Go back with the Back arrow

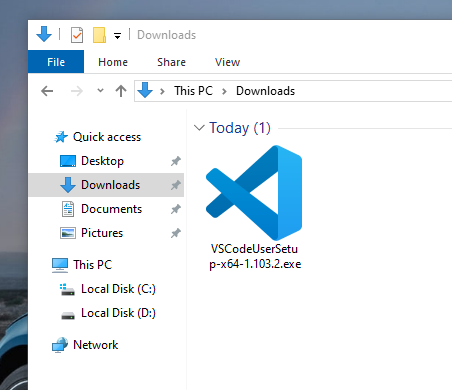47,91
